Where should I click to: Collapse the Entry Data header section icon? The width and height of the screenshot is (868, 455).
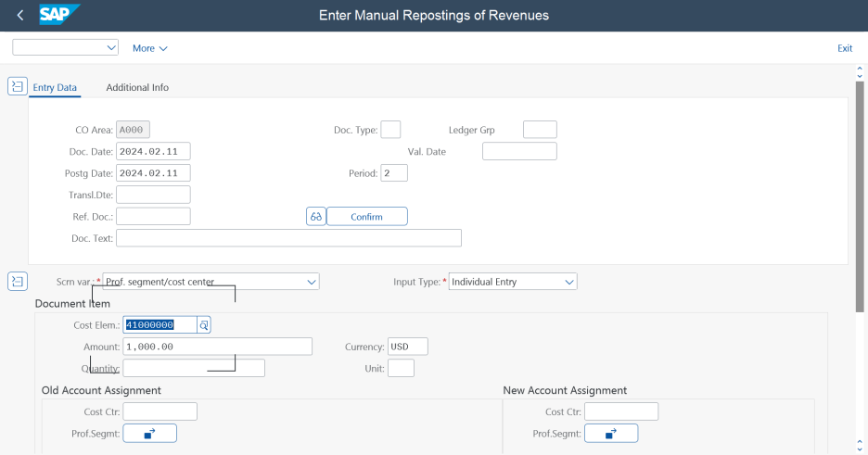point(18,86)
